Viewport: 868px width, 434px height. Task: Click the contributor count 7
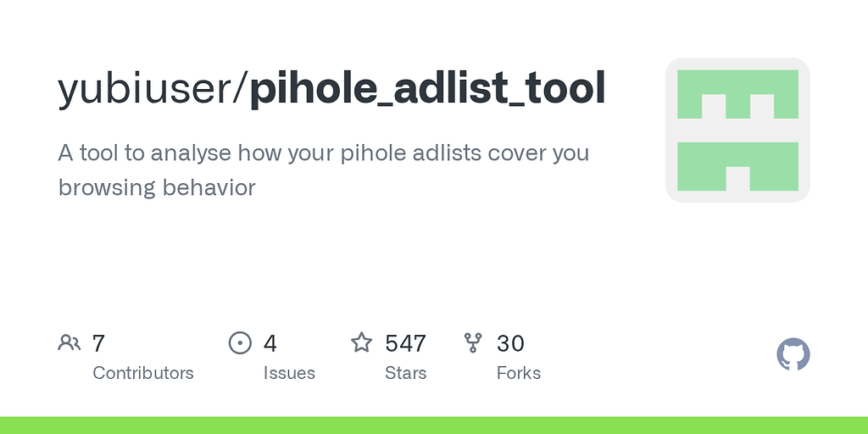click(x=98, y=343)
